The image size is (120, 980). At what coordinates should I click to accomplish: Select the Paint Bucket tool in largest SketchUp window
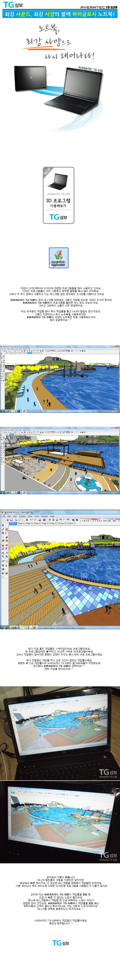[x=7, y=541]
